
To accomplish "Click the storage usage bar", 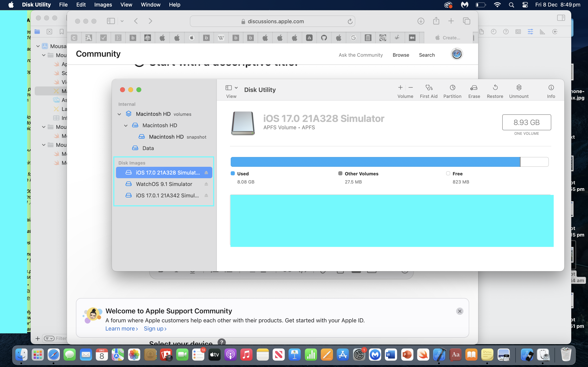I will pos(389,161).
